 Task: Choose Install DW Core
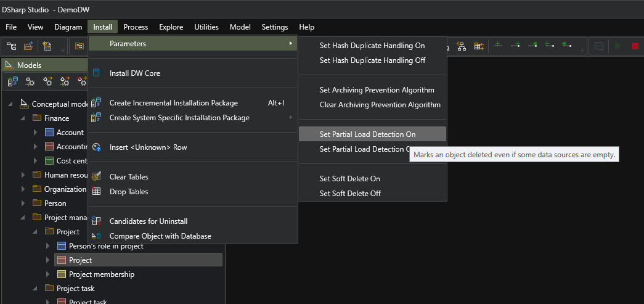[x=134, y=73]
